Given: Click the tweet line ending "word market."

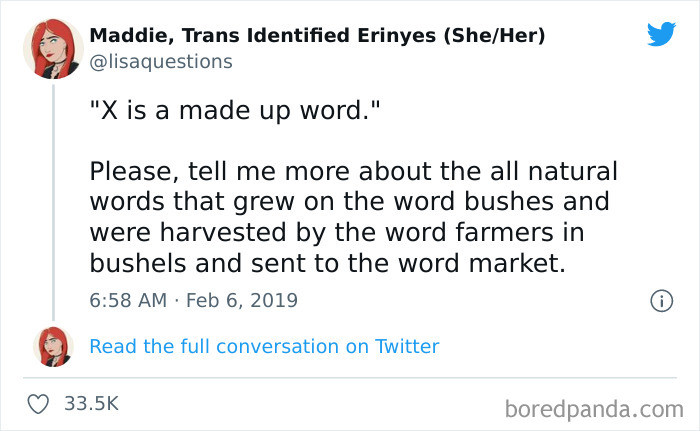Looking at the screenshot, I should (328, 264).
